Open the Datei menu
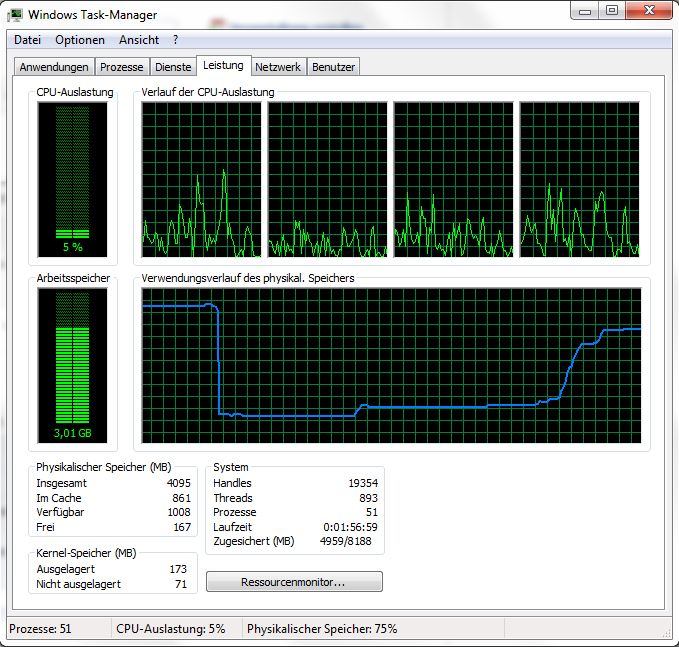679x647 pixels. pyautogui.click(x=27, y=40)
